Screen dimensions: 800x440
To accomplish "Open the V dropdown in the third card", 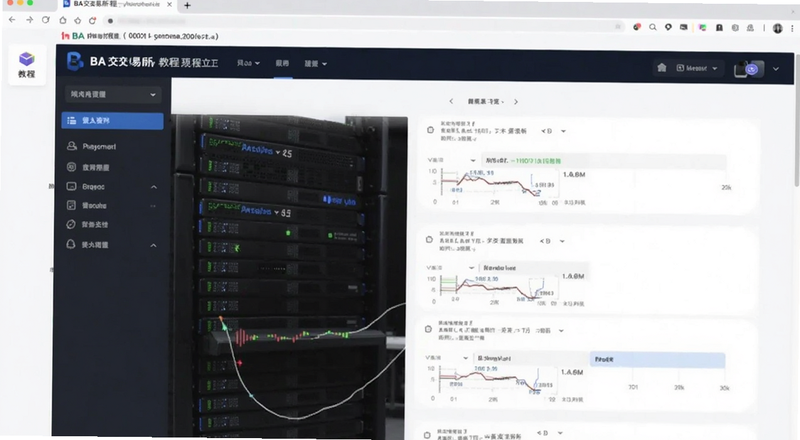I will click(447, 358).
